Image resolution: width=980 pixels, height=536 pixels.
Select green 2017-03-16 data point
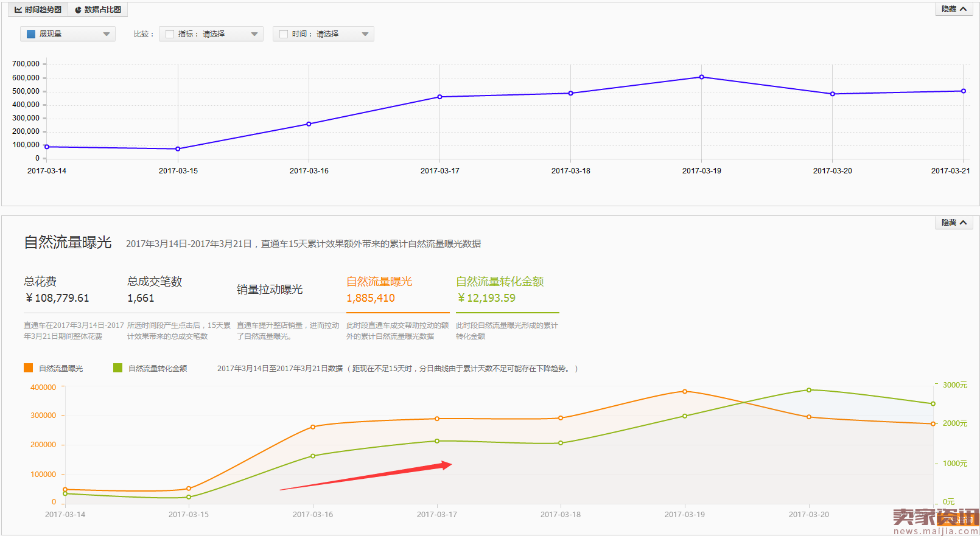[313, 456]
